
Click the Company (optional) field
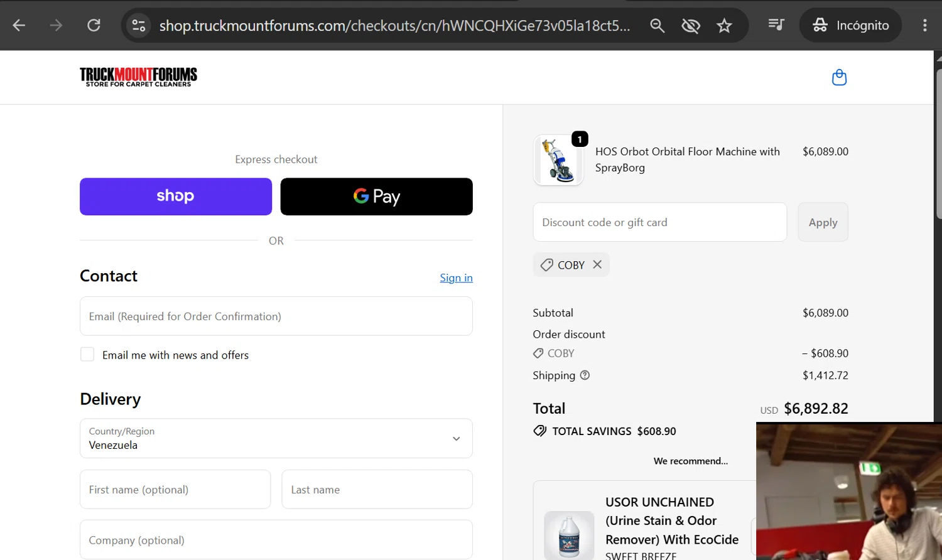[x=276, y=539]
